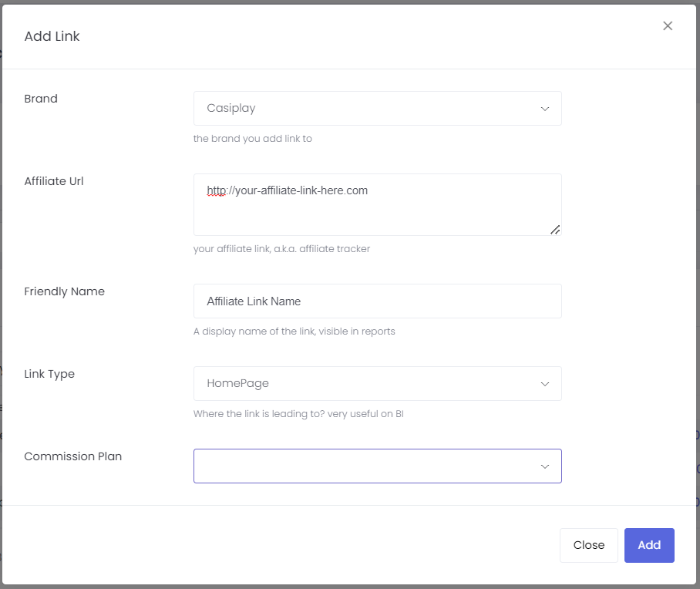Screen dimensions: 700x589
Task: Click the hint text about affiliate tracker
Action: click(281, 249)
